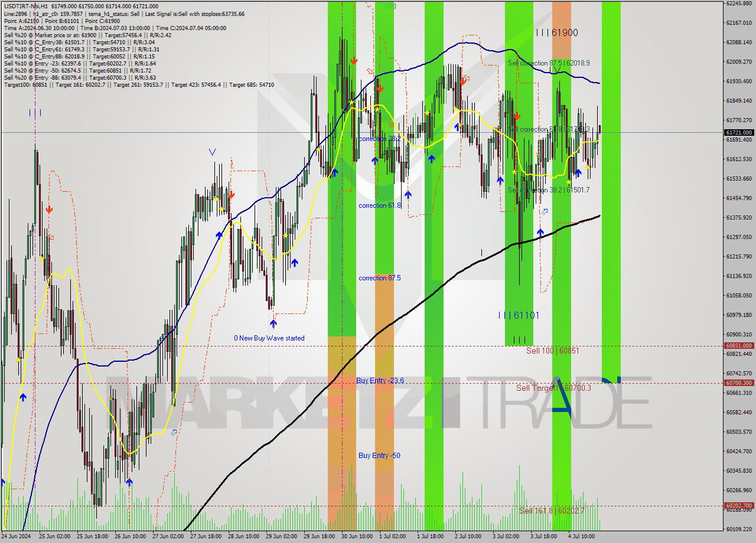
Task: Click the USDTIRT-Nbi,H1 symbol title line
Action: click(81, 6)
